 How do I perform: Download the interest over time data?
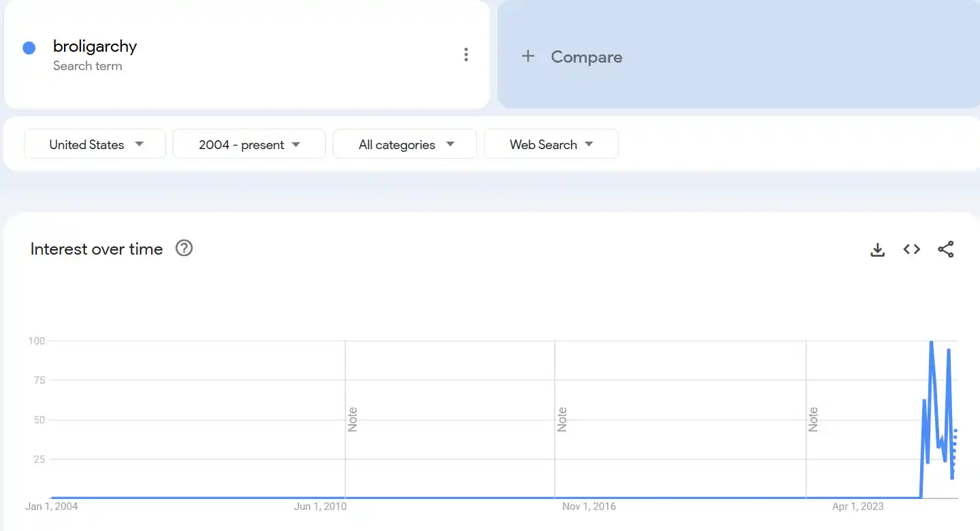(877, 250)
